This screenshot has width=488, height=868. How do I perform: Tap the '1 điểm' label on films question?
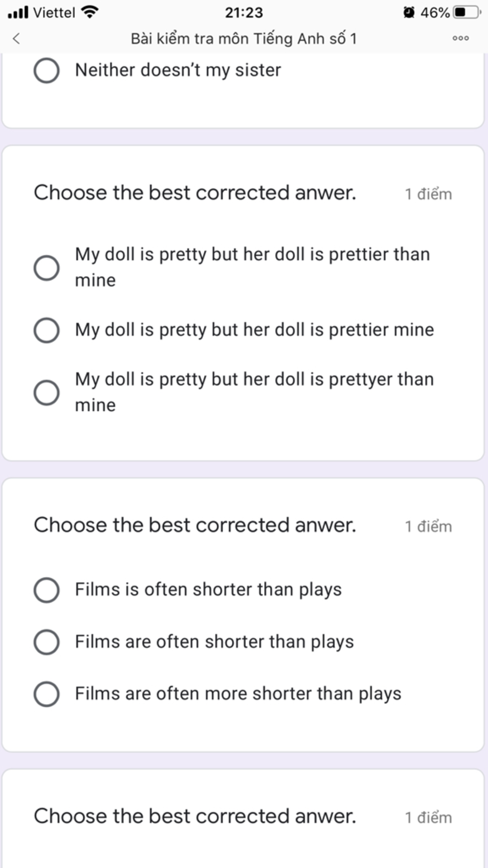428,527
